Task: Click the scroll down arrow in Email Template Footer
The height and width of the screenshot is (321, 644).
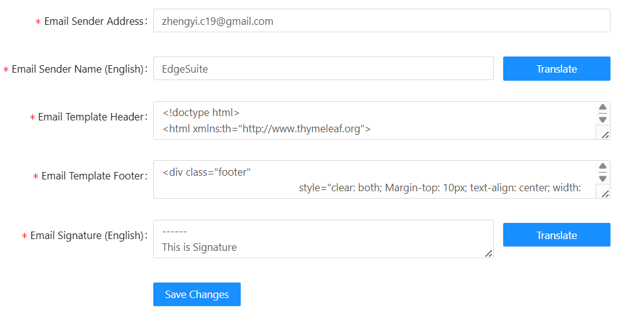Action: click(x=602, y=178)
